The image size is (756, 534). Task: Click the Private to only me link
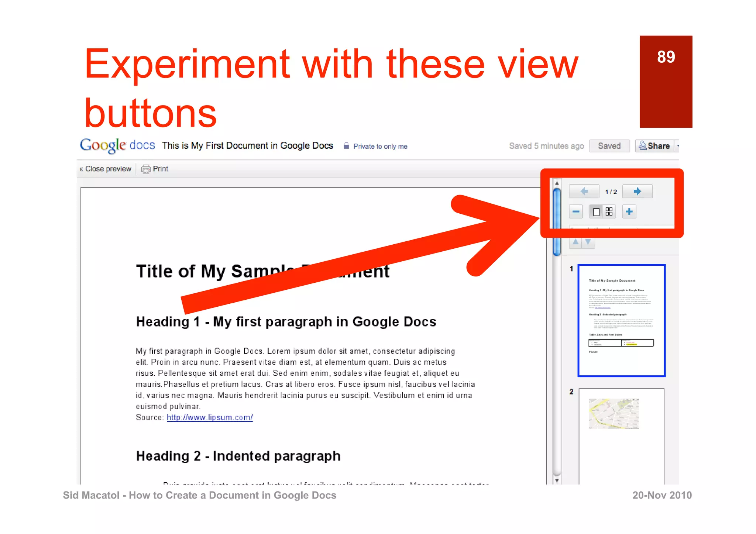point(380,147)
